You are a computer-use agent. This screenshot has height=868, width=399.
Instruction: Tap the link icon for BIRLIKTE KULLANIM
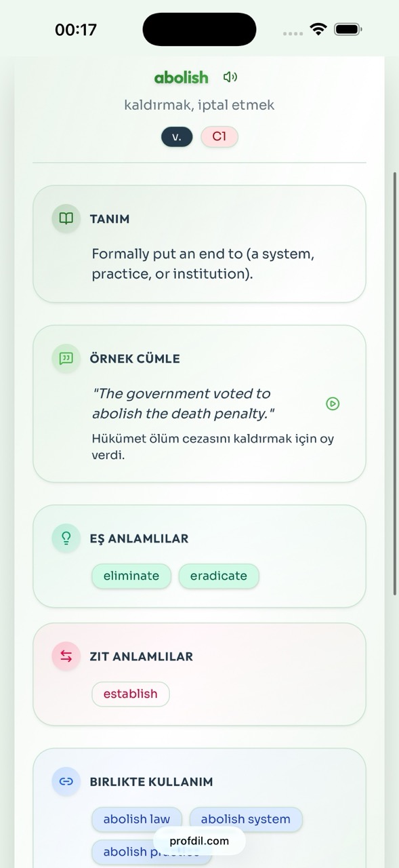(x=66, y=781)
